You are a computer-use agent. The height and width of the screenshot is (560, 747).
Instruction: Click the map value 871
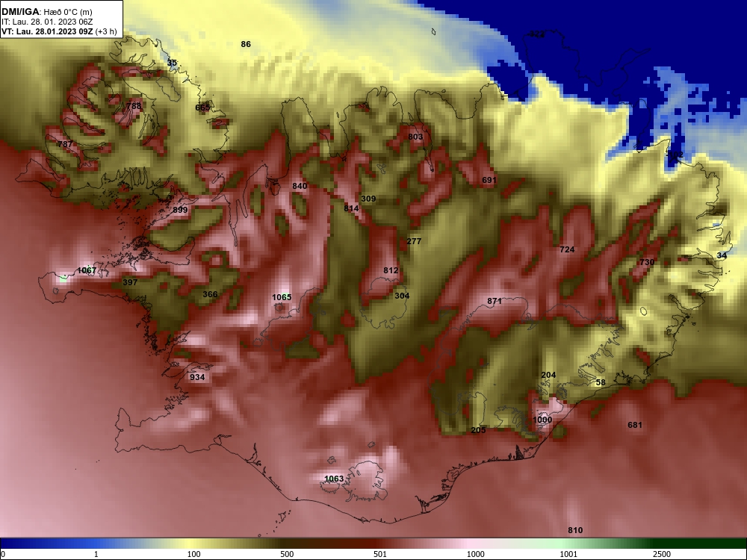coord(495,301)
